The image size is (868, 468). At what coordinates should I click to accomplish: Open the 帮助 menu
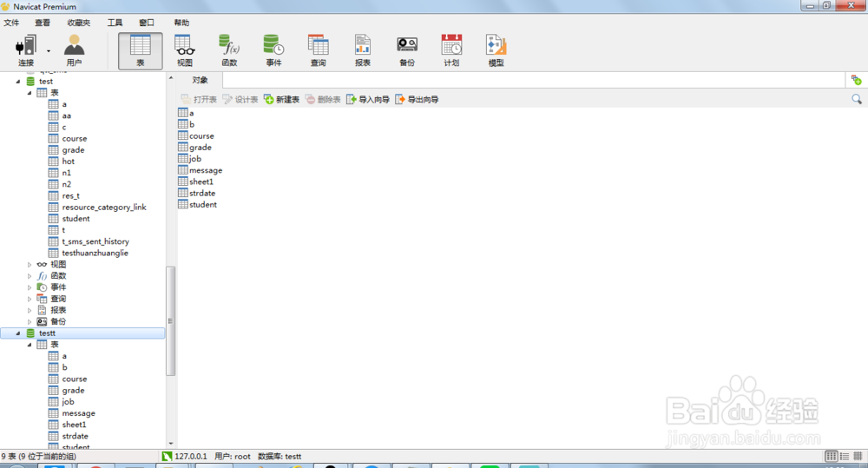pos(181,23)
